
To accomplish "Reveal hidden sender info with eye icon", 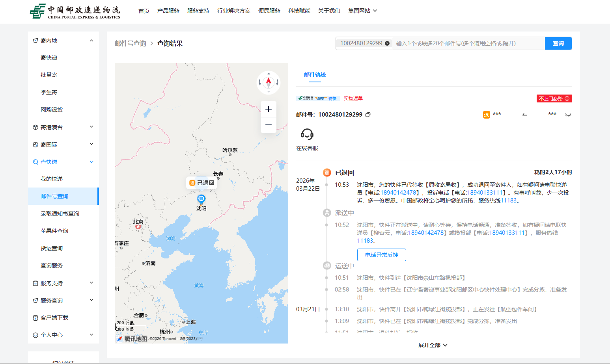I will click(x=568, y=115).
